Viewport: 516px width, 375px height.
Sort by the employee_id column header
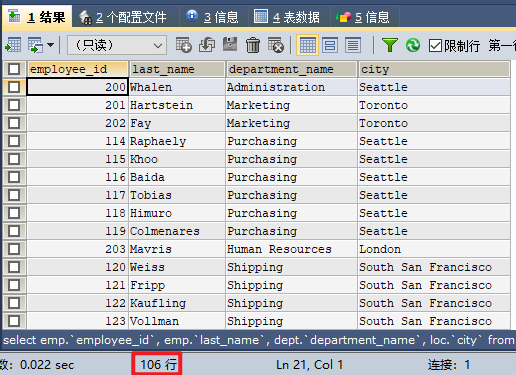(x=77, y=69)
